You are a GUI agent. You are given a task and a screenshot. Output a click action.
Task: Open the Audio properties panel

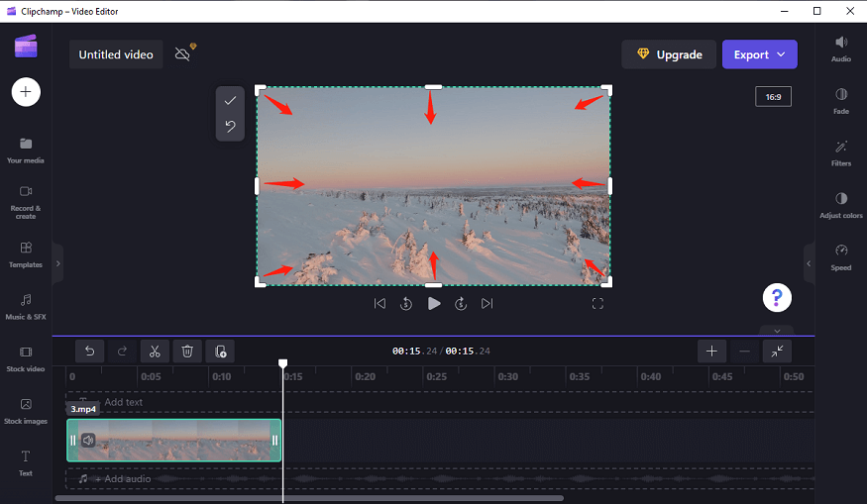coord(841,49)
